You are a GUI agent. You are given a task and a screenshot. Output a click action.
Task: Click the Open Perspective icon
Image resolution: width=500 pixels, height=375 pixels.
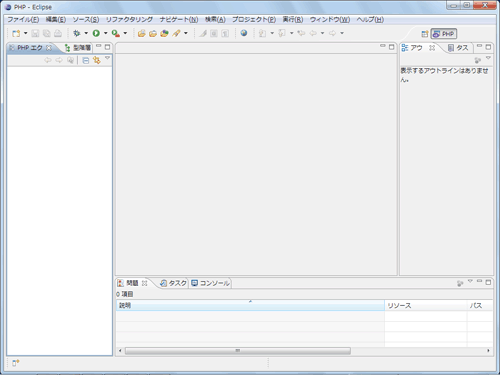[x=425, y=34]
